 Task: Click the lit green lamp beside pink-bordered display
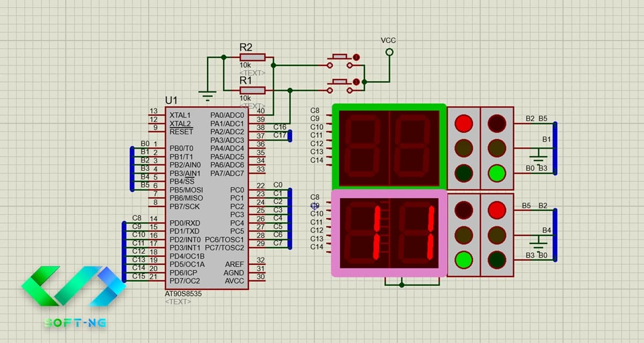point(463,260)
